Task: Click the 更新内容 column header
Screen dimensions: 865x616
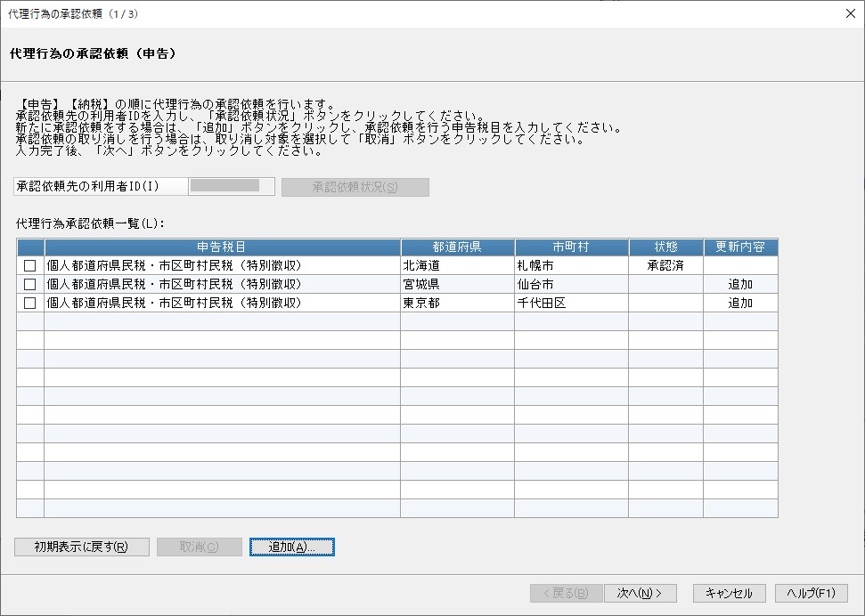Action: [741, 247]
